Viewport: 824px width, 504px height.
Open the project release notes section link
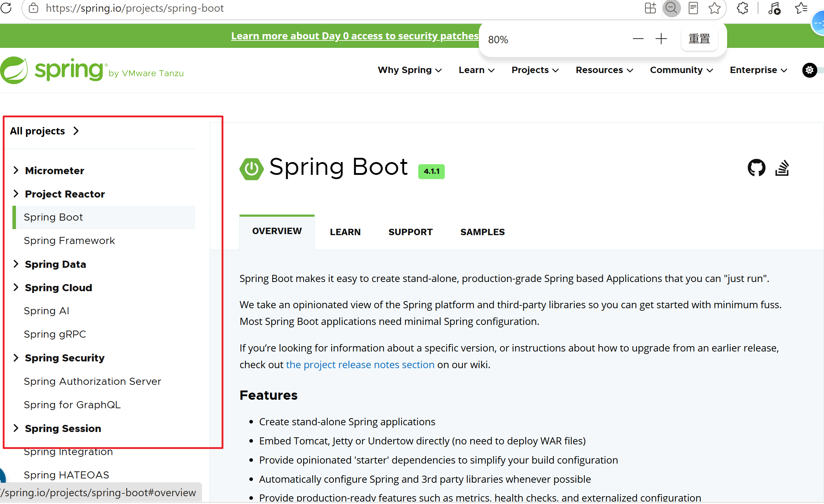[x=360, y=365]
